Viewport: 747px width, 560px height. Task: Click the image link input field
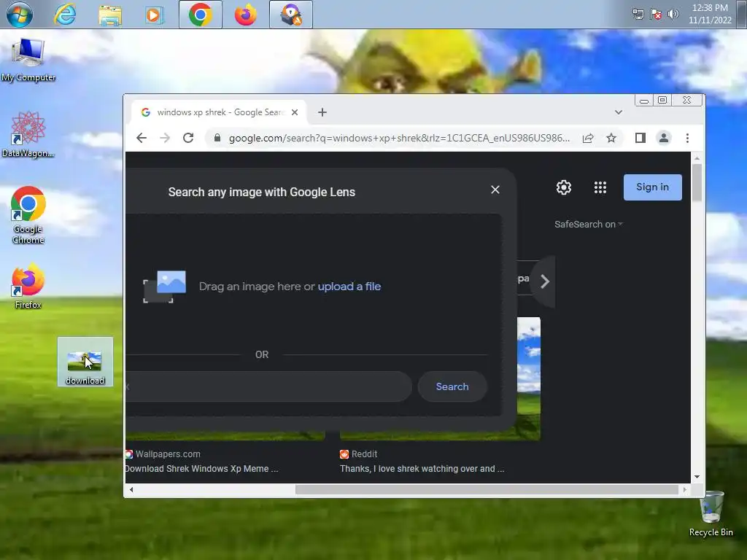269,386
